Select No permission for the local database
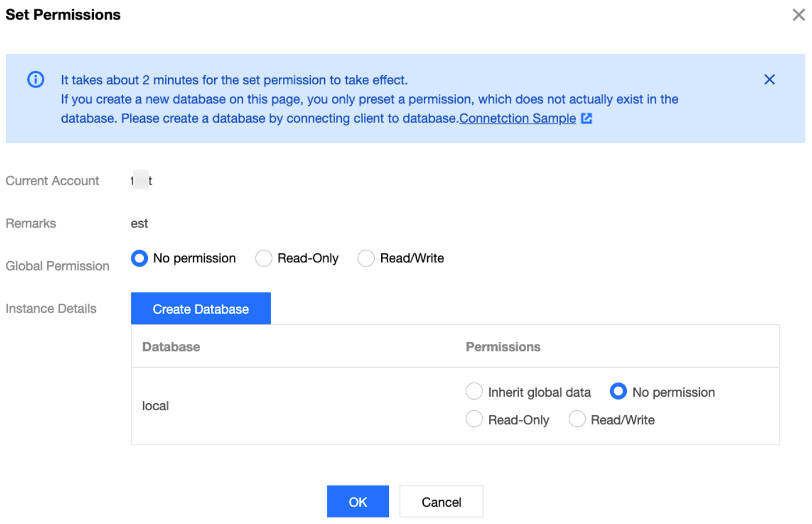812x524 pixels. point(618,392)
